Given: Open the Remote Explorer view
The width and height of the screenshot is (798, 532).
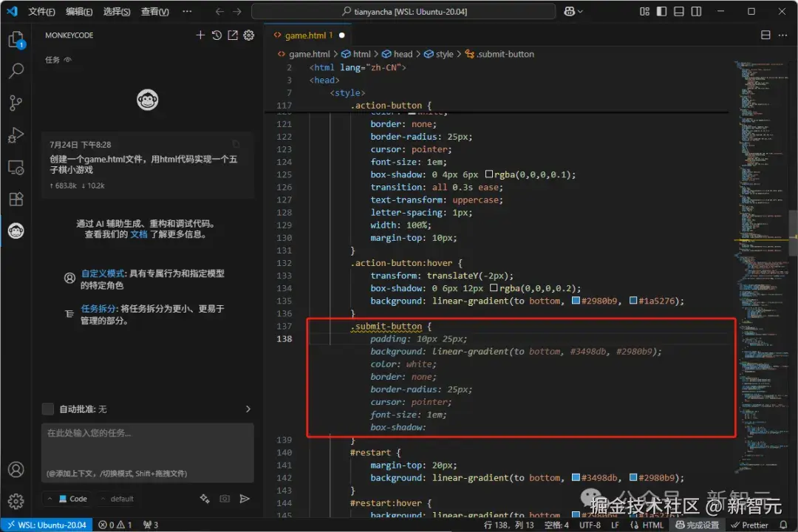Looking at the screenshot, I should (x=16, y=167).
